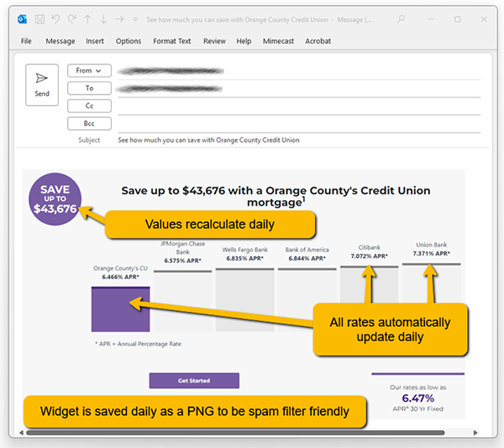The height and width of the screenshot is (448, 504).
Task: Send the email message
Action: click(42, 86)
